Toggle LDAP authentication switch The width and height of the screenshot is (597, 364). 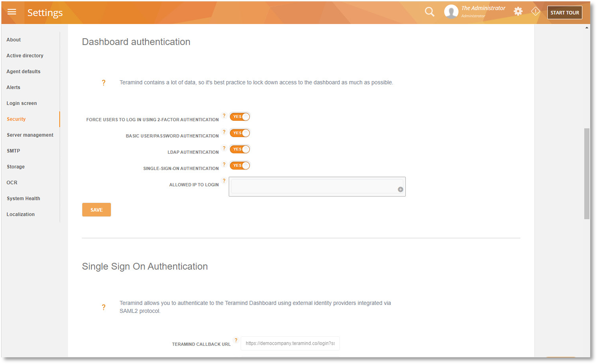[x=240, y=149]
